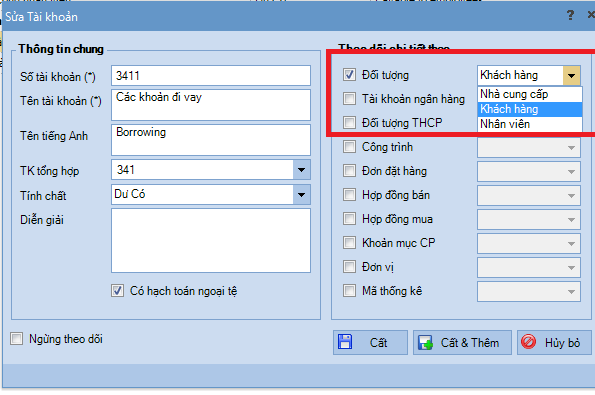Click the save floppy icon on Cất button
The height and width of the screenshot is (395, 595).
pyautogui.click(x=345, y=342)
